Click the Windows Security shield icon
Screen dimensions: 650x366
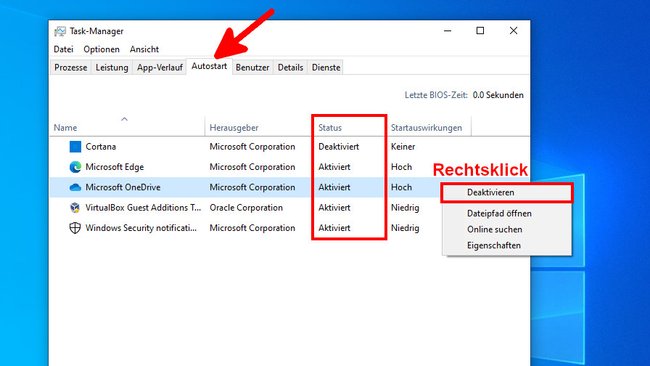(75, 228)
